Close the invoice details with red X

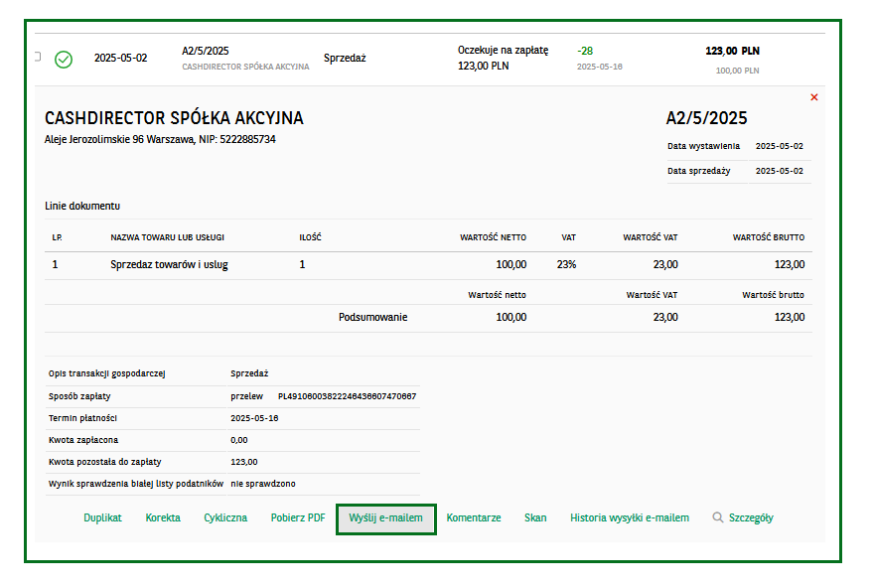814,97
